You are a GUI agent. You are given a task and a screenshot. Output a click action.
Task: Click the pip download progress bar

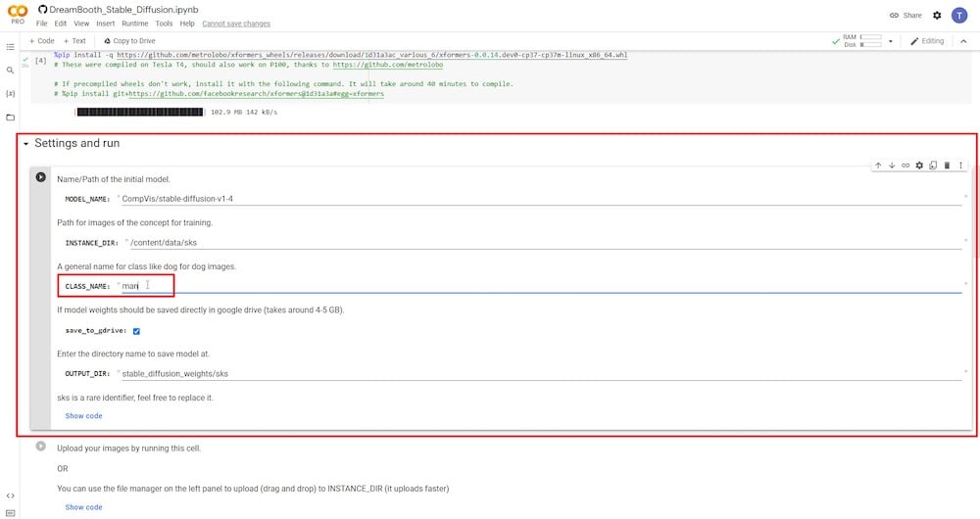coord(139,113)
